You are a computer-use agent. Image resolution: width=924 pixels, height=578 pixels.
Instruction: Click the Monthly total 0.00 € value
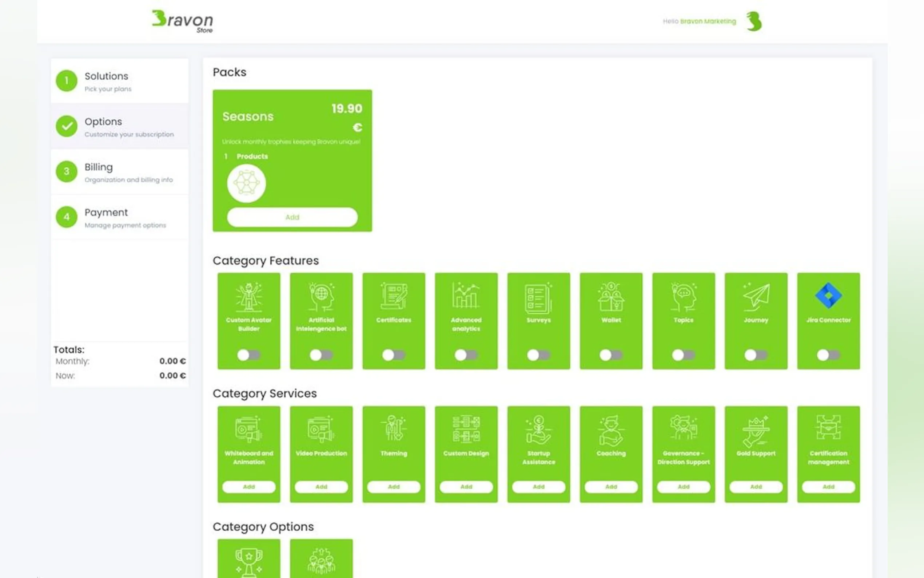[x=173, y=361]
